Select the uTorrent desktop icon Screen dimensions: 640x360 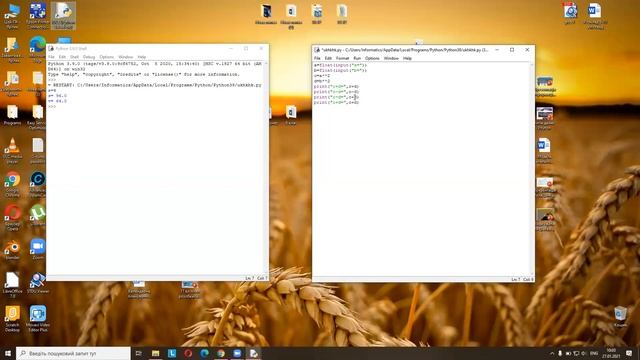[x=38, y=216]
